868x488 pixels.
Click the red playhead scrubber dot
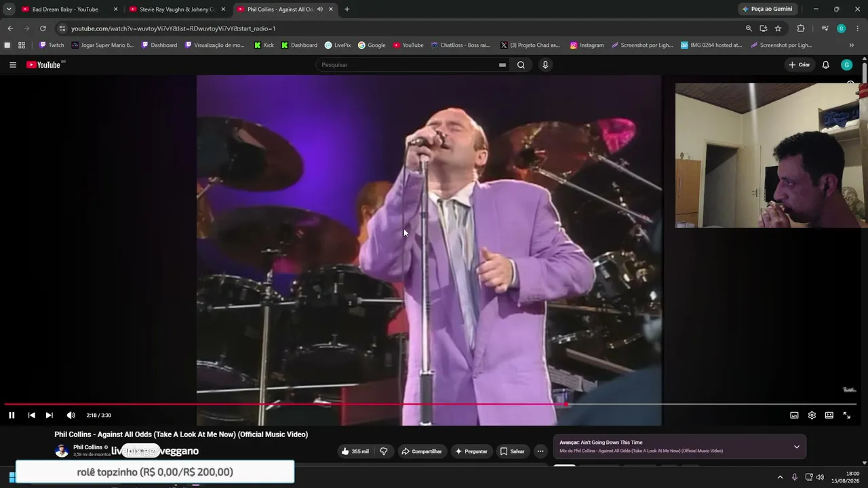pyautogui.click(x=566, y=405)
